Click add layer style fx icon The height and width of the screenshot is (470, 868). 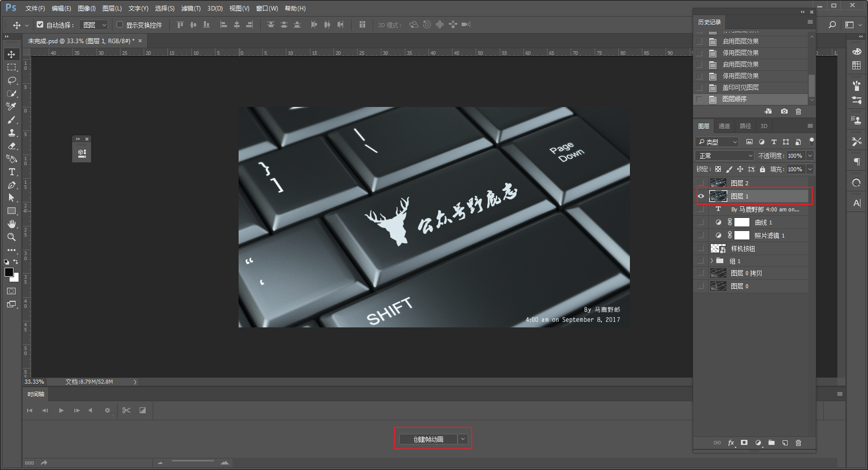pos(731,442)
